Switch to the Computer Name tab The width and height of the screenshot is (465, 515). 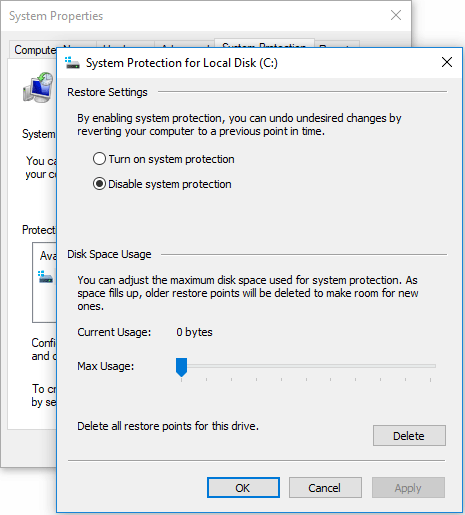(33, 50)
